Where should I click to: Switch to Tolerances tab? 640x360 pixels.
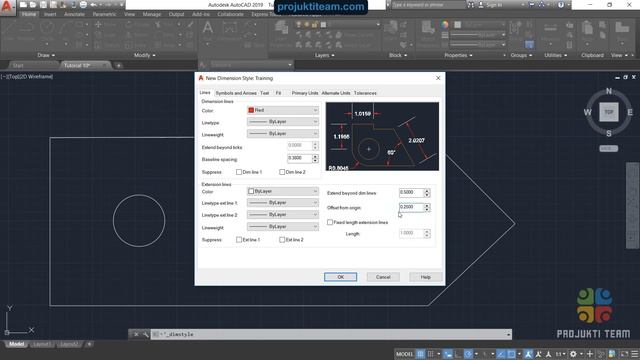[x=365, y=93]
